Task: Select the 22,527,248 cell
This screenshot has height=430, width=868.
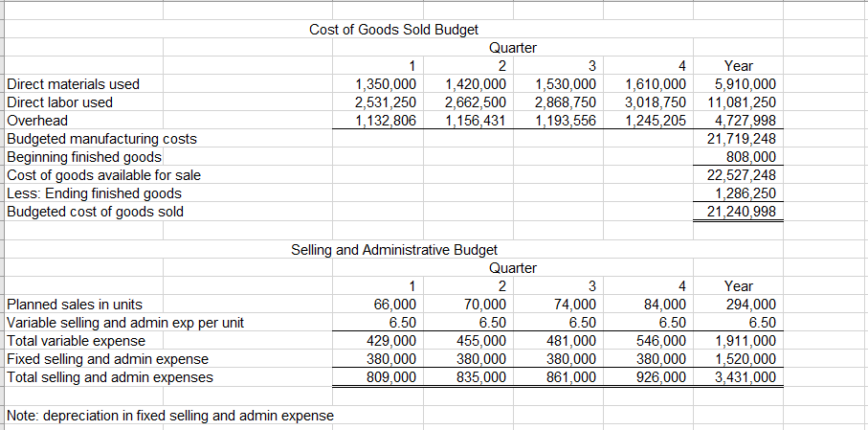Action: (x=742, y=175)
